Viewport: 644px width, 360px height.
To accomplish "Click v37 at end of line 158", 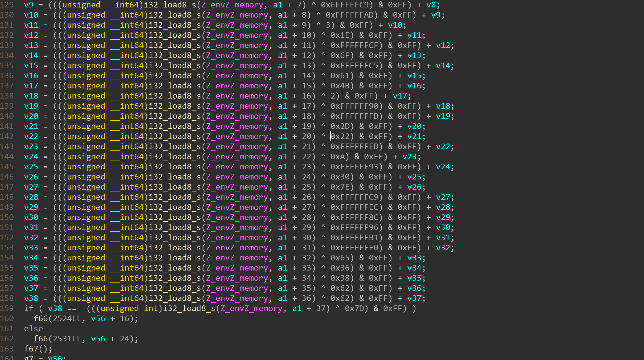I will [414, 298].
